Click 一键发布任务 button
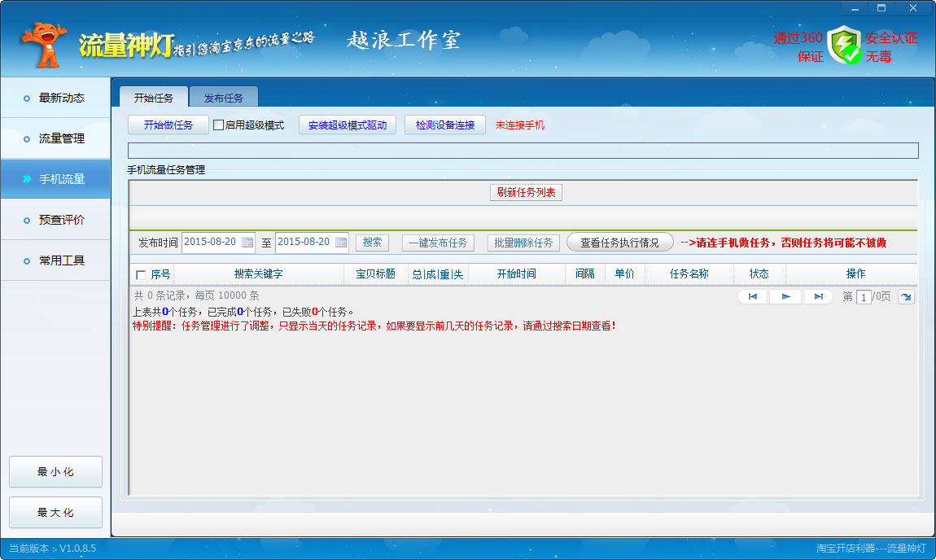 438,243
